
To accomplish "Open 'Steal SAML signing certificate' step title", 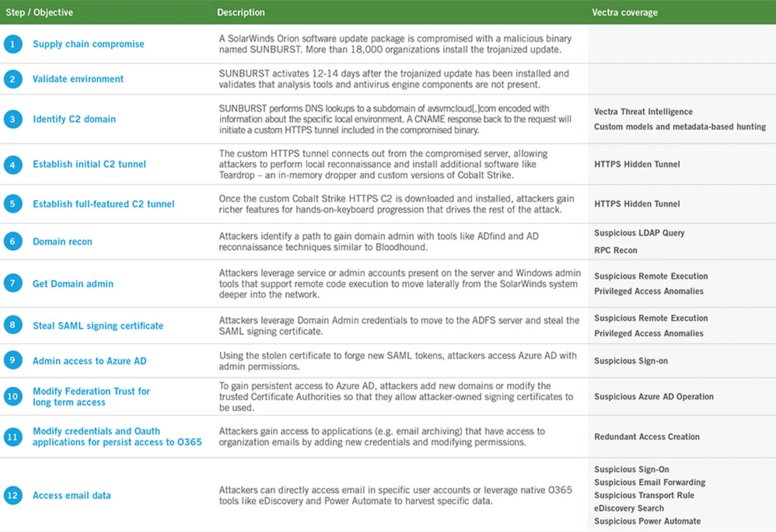I will [x=98, y=325].
